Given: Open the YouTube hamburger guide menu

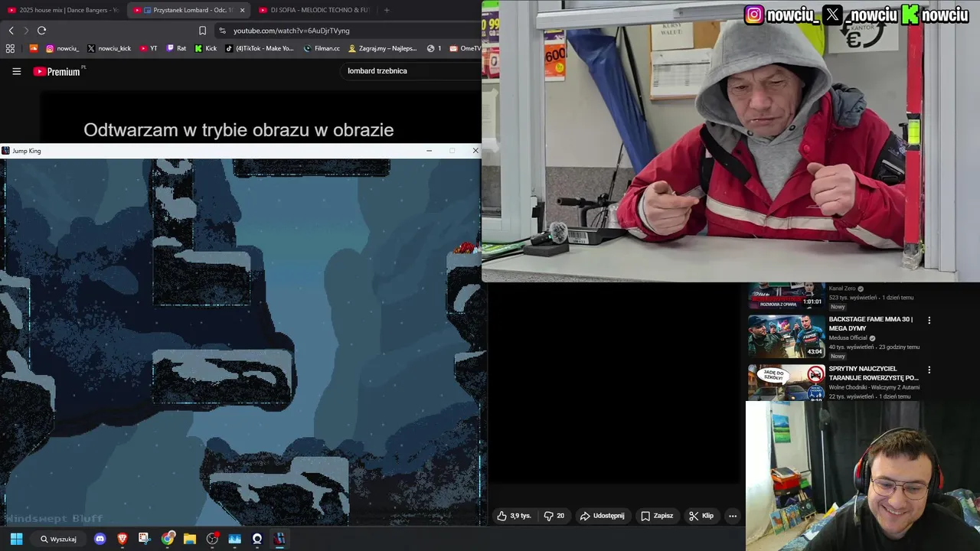Looking at the screenshot, I should (x=16, y=71).
